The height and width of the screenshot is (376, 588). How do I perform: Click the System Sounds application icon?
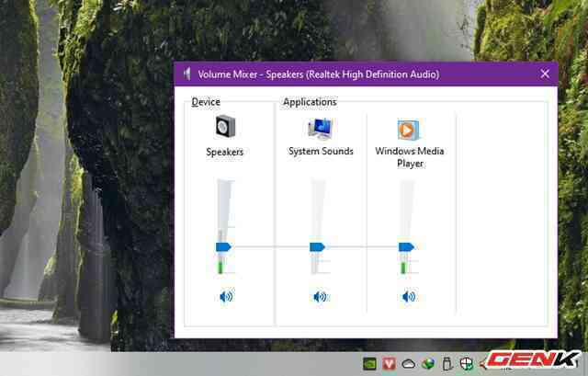(320, 129)
